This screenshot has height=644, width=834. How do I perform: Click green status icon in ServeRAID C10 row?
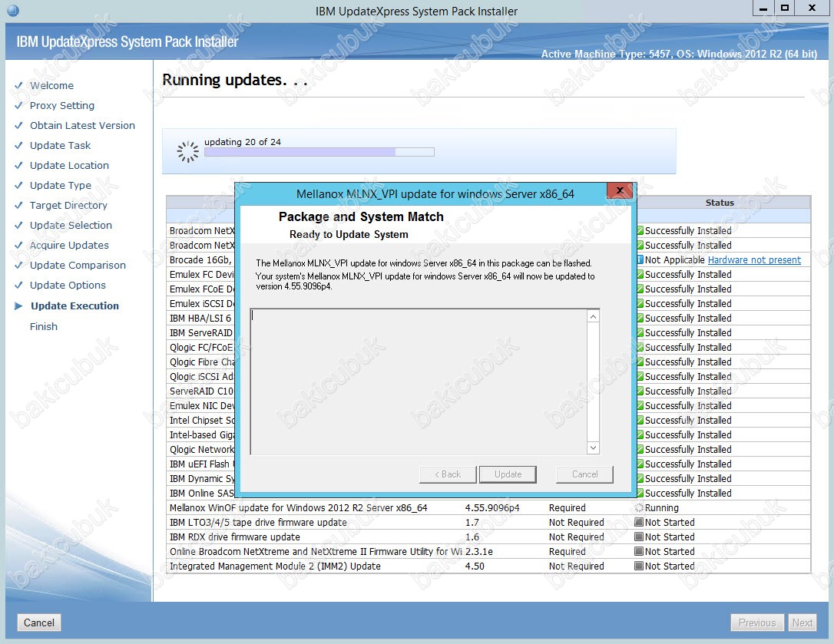click(x=640, y=391)
